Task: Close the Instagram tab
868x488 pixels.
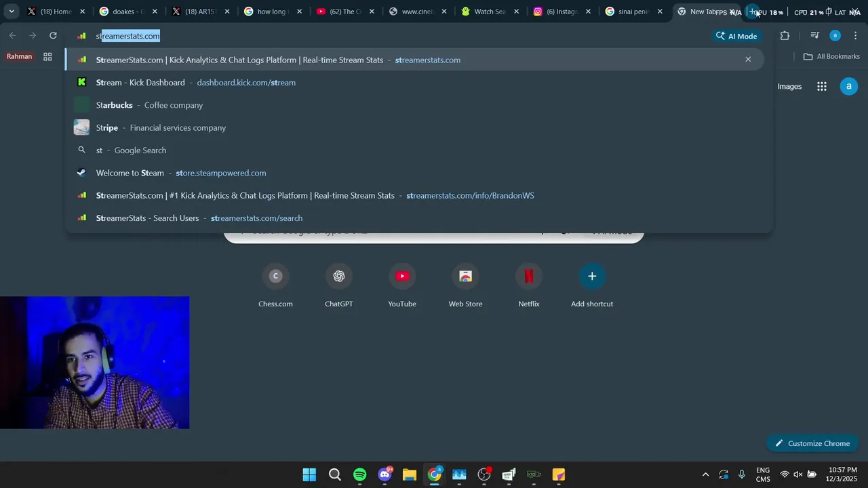Action: (588, 12)
